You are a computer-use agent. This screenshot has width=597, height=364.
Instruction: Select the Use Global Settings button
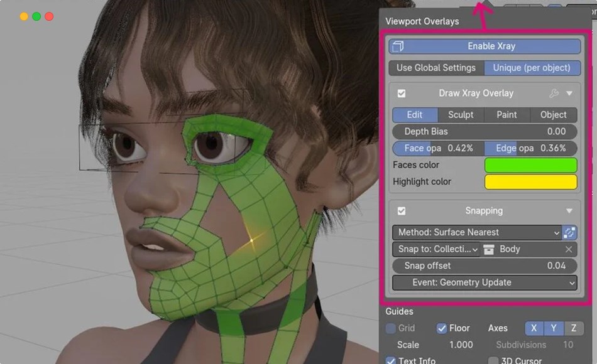436,68
